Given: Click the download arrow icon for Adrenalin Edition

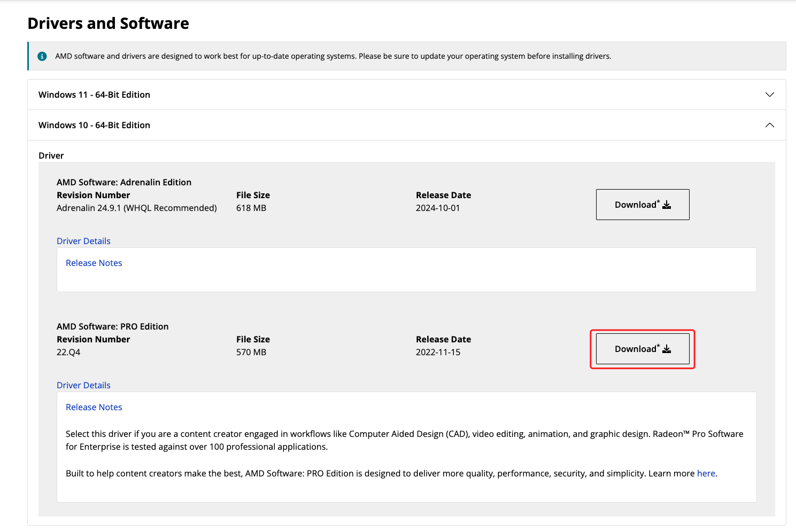Looking at the screenshot, I should click(667, 205).
